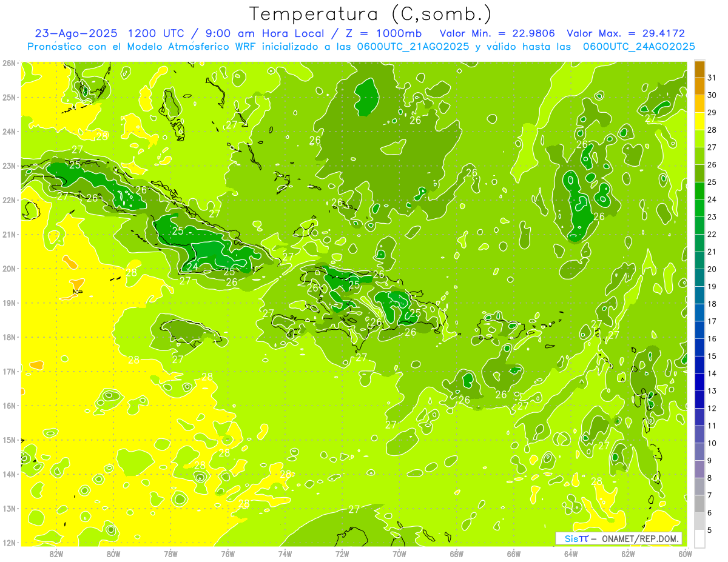Screen dimensions: 728x562
Task: Click the 'Valor Min. = 22.9806' text
Action: tap(497, 33)
